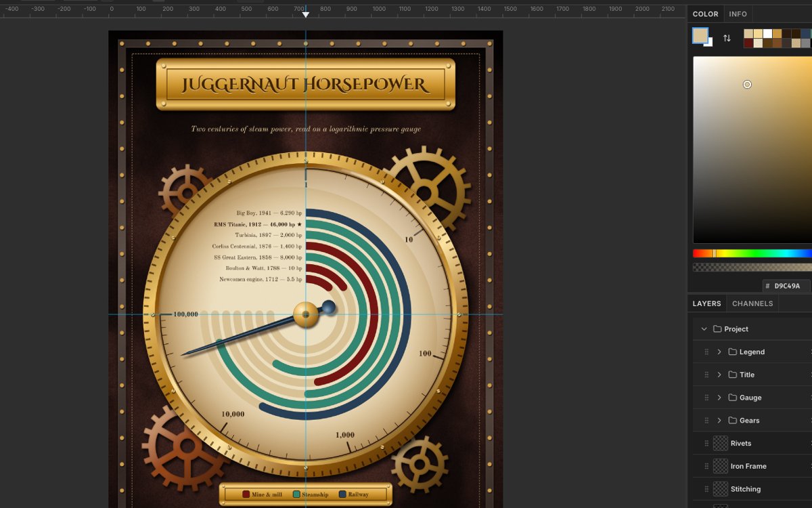Click the Juggernaut Horsepower title on canvas
Image resolution: width=812 pixels, height=508 pixels.
tap(305, 85)
